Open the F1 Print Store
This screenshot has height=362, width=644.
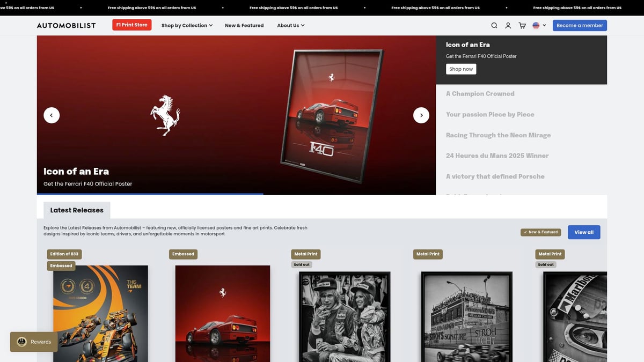click(132, 25)
